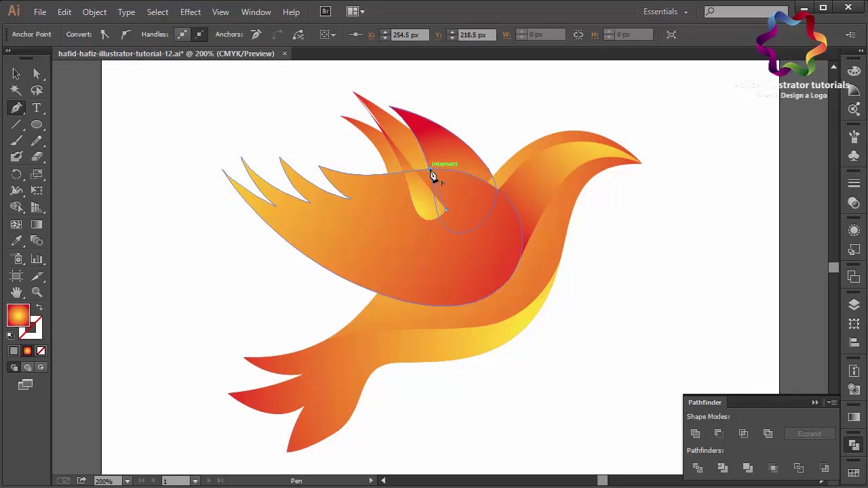The image size is (868, 488).
Task: Toggle constrain width and height proportions
Action: coord(578,35)
